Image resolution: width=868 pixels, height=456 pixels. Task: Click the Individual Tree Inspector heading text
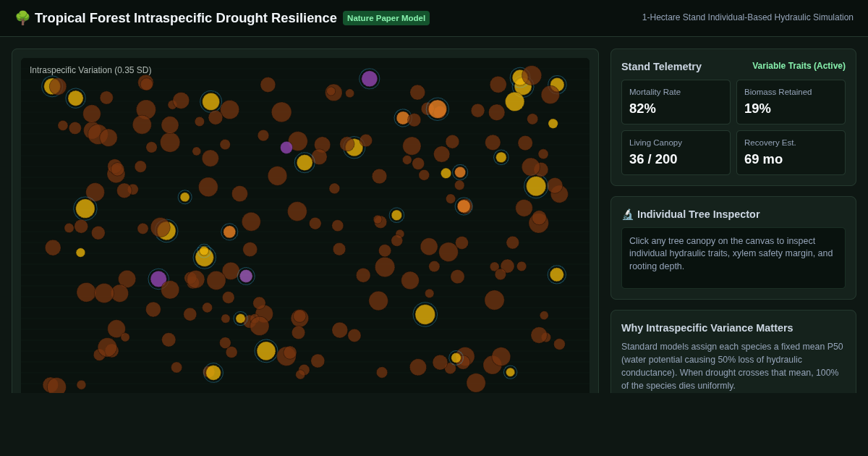pyautogui.click(x=698, y=214)
